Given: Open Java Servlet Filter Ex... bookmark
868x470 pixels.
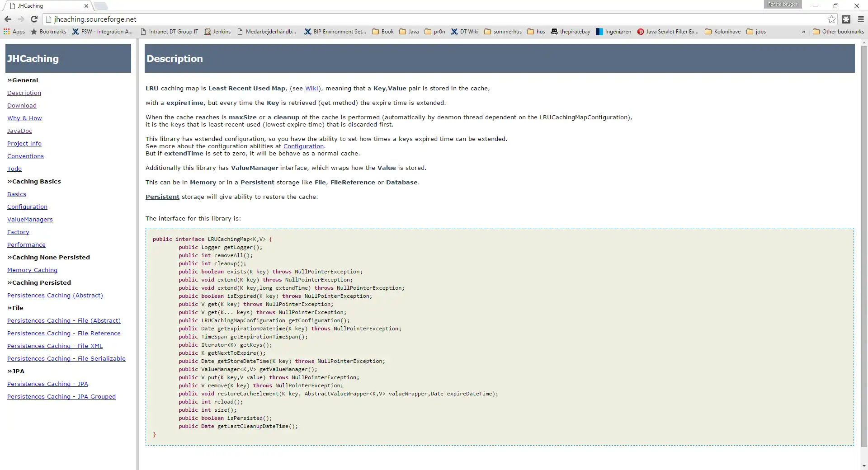Looking at the screenshot, I should click(x=668, y=32).
